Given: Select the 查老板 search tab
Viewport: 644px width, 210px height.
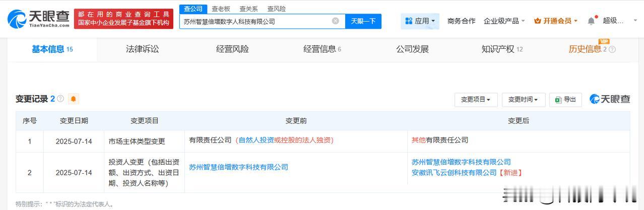Looking at the screenshot, I should (x=221, y=9).
